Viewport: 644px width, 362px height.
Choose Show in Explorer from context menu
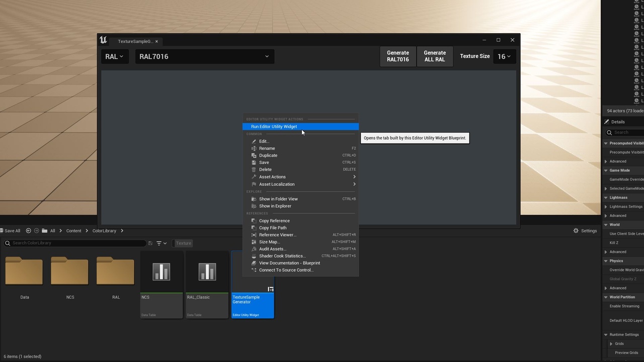pyautogui.click(x=300, y=206)
